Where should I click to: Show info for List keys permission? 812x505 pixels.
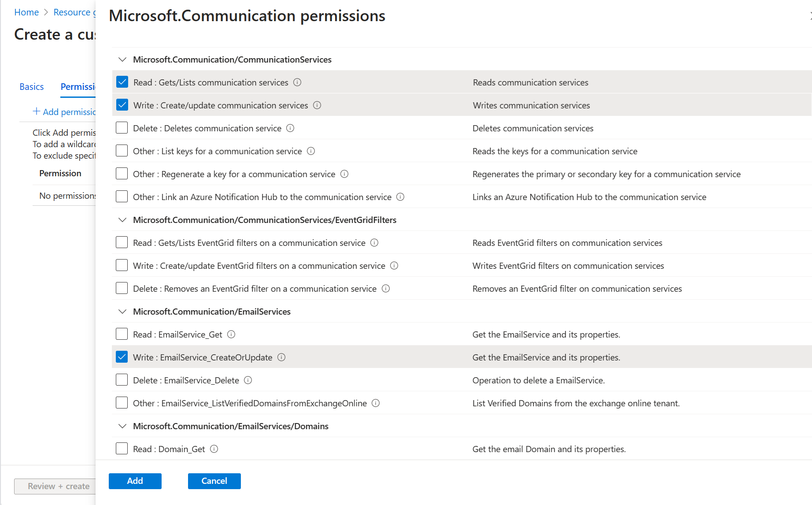click(x=311, y=151)
